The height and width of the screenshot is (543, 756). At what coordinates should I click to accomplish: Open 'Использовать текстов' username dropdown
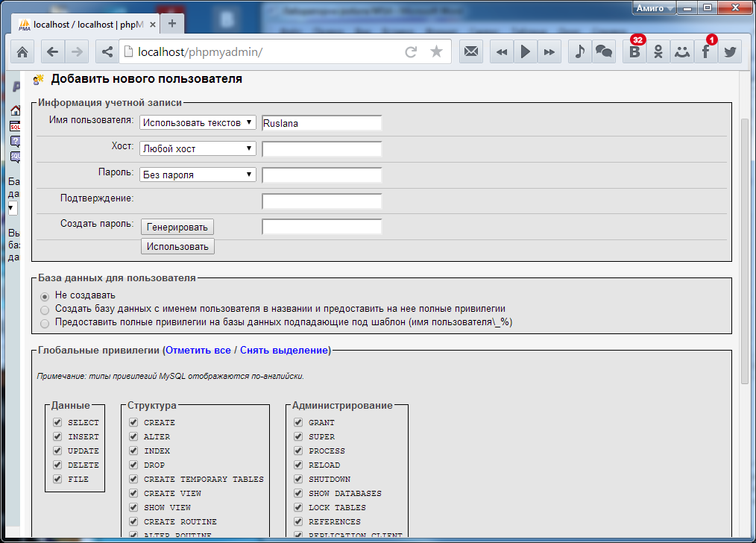click(x=198, y=123)
